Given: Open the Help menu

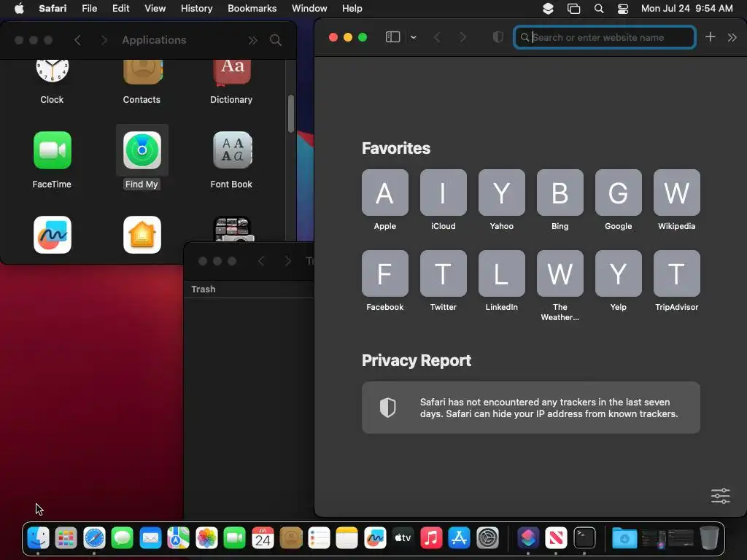Looking at the screenshot, I should (352, 8).
